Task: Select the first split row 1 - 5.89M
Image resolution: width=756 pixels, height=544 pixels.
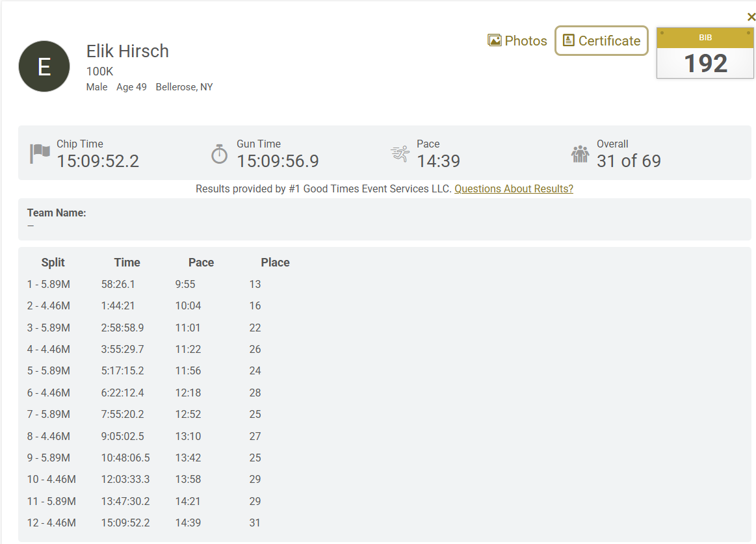Action: click(x=49, y=284)
